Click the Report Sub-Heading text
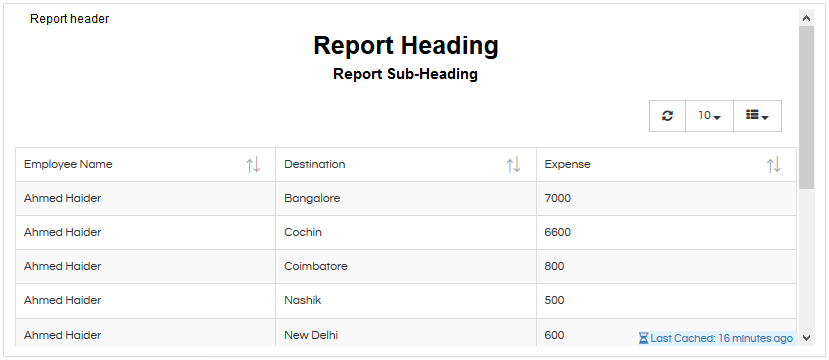Screen dimensions: 829x360 tap(406, 74)
